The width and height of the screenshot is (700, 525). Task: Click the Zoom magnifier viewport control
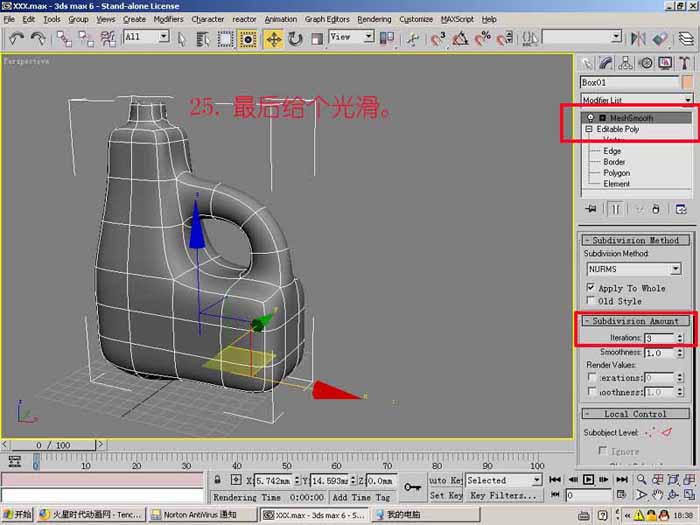(641, 479)
